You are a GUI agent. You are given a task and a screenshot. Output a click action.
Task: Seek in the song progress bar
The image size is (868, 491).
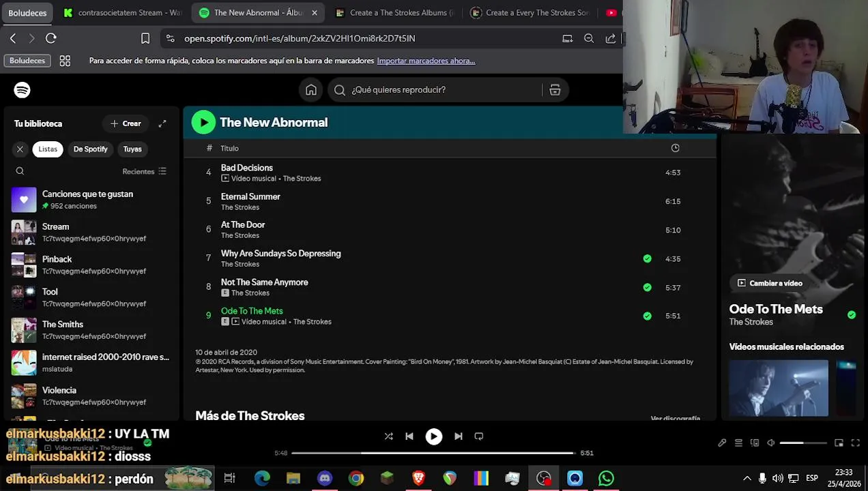[434, 453]
